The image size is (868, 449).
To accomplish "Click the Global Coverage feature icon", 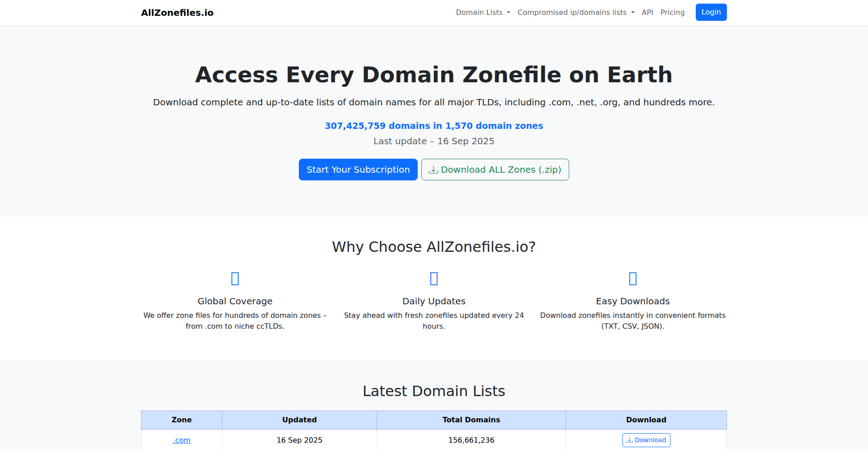I will (x=235, y=279).
